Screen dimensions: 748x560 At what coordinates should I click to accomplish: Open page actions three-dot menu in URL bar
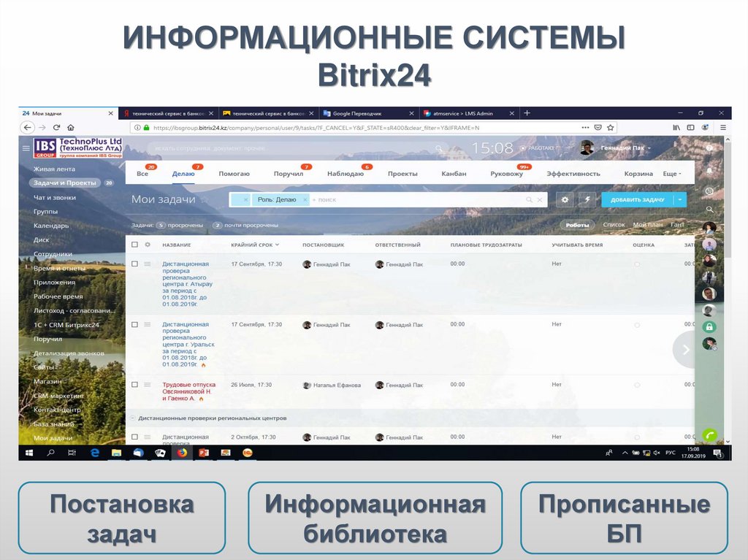[x=585, y=127]
